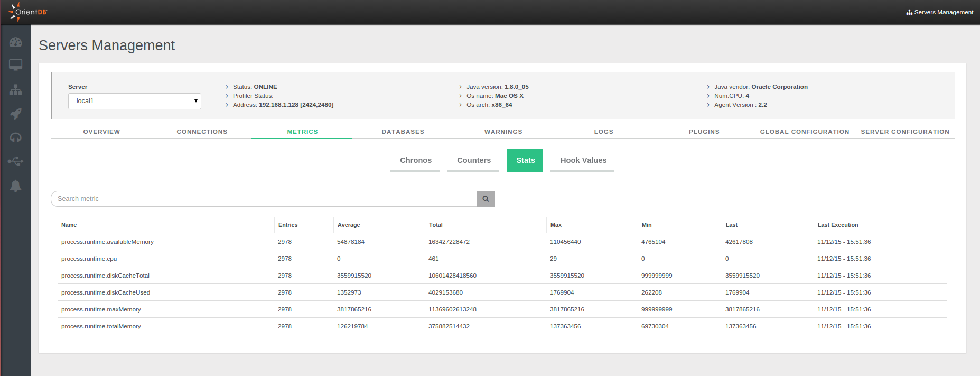Open the bell notifications icon in sidebar
Viewport: 980px width, 376px height.
(x=15, y=186)
